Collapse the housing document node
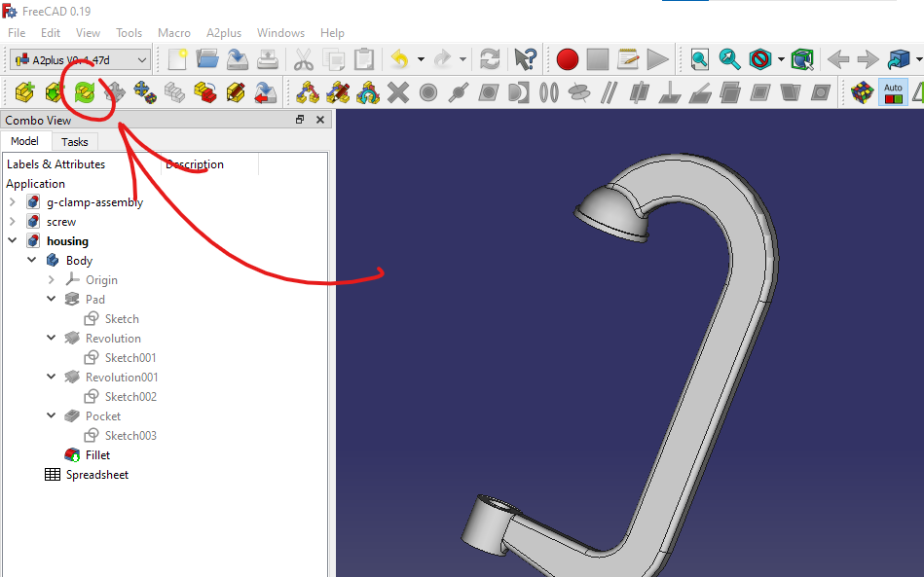924x577 pixels. click(x=13, y=240)
